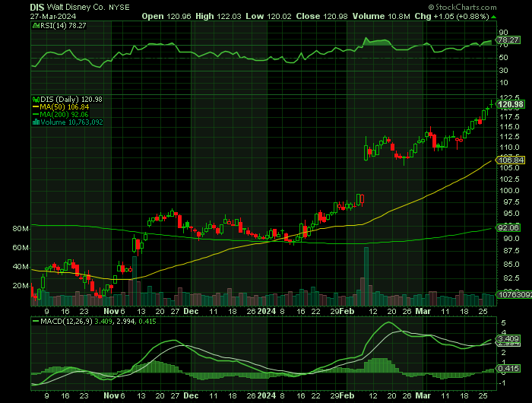Screen dimensions: 532x403
Task: Click the candlestick icon beside DIS (Daily)
Action: point(36,100)
